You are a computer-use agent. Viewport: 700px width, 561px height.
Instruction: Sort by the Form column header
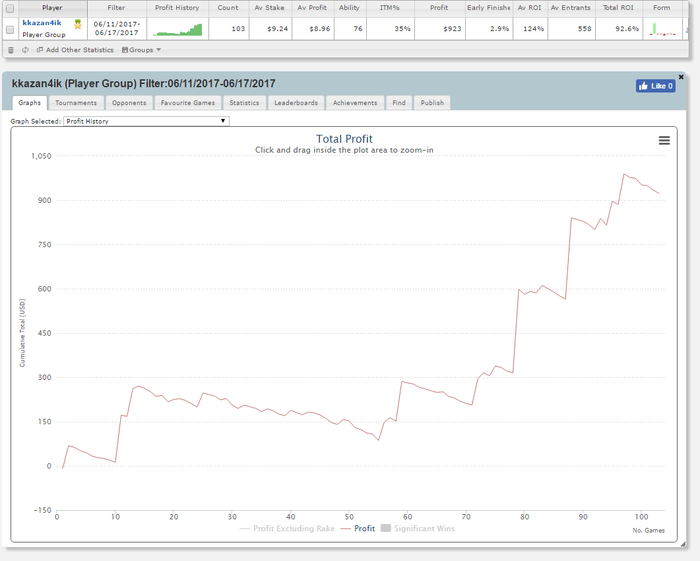(x=662, y=8)
